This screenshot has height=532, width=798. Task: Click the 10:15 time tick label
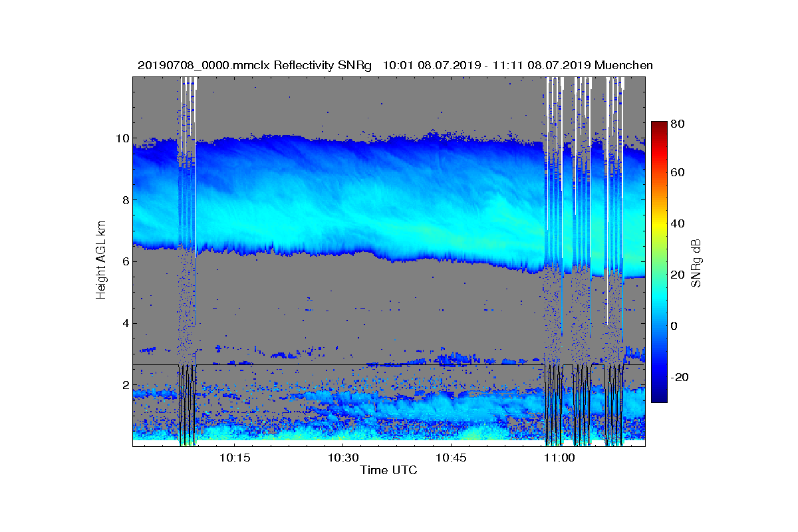pyautogui.click(x=235, y=458)
